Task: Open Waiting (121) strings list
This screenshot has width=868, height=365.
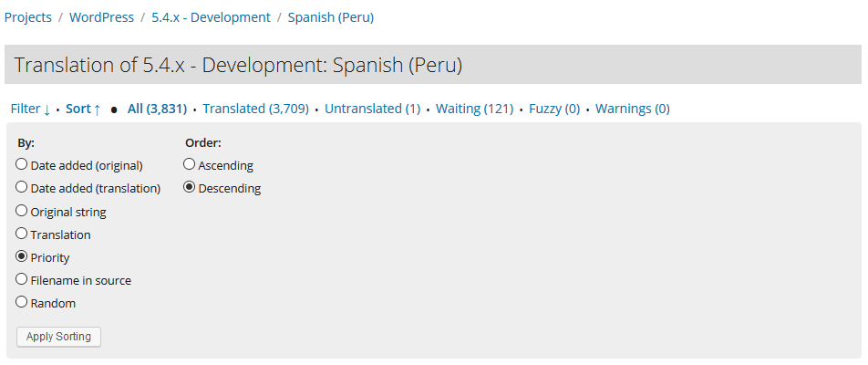Action: tap(474, 109)
